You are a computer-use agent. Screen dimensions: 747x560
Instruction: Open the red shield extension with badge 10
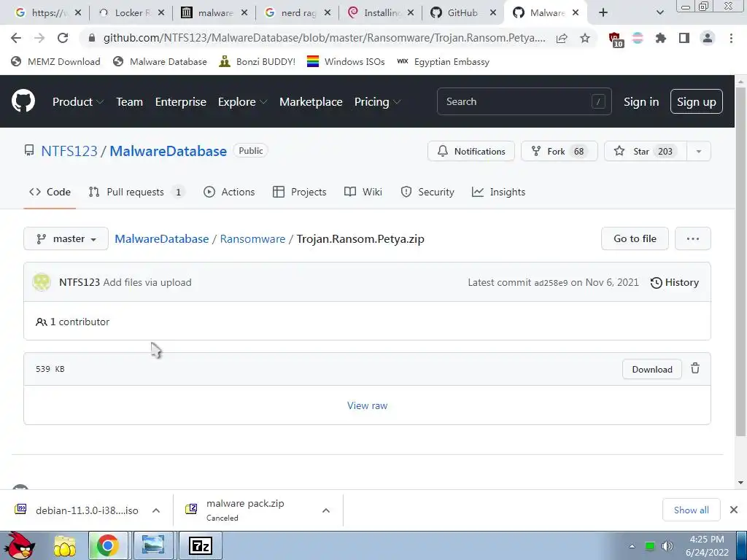[x=616, y=39]
